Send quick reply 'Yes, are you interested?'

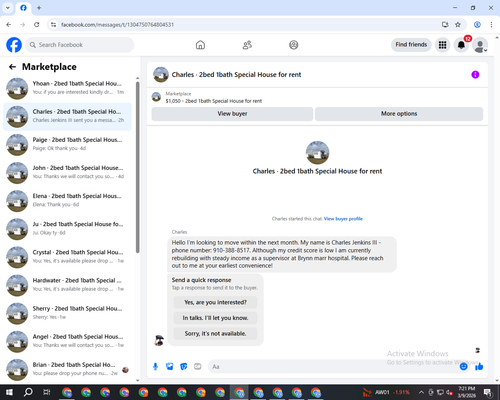click(x=215, y=302)
